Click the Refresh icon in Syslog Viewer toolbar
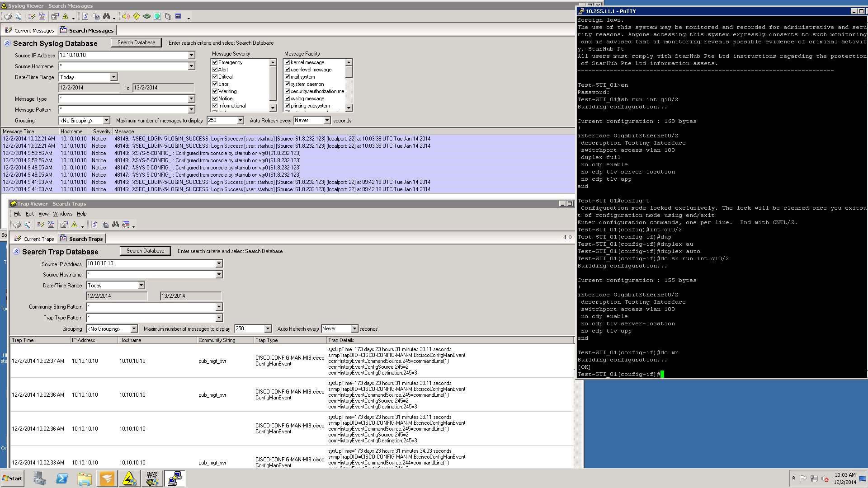 point(85,16)
